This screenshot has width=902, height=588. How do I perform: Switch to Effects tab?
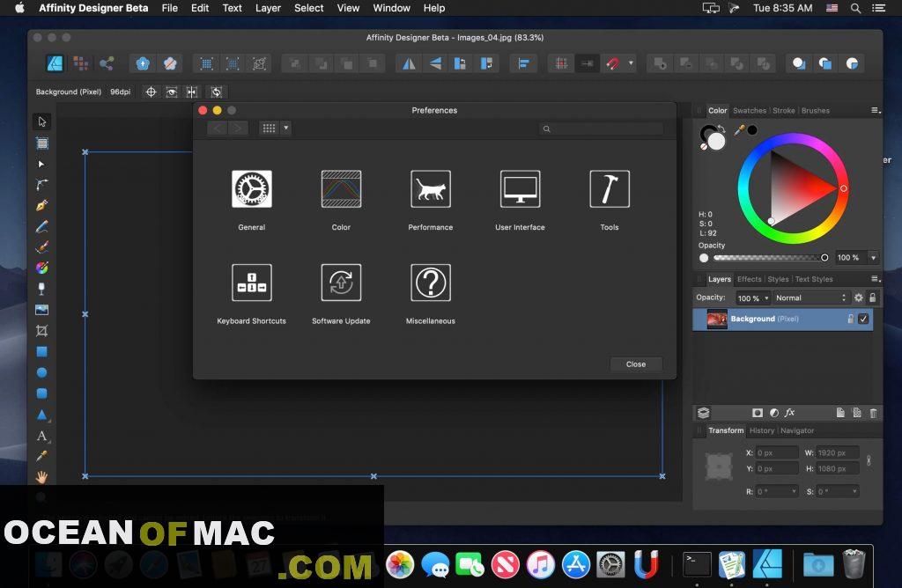[x=749, y=279]
